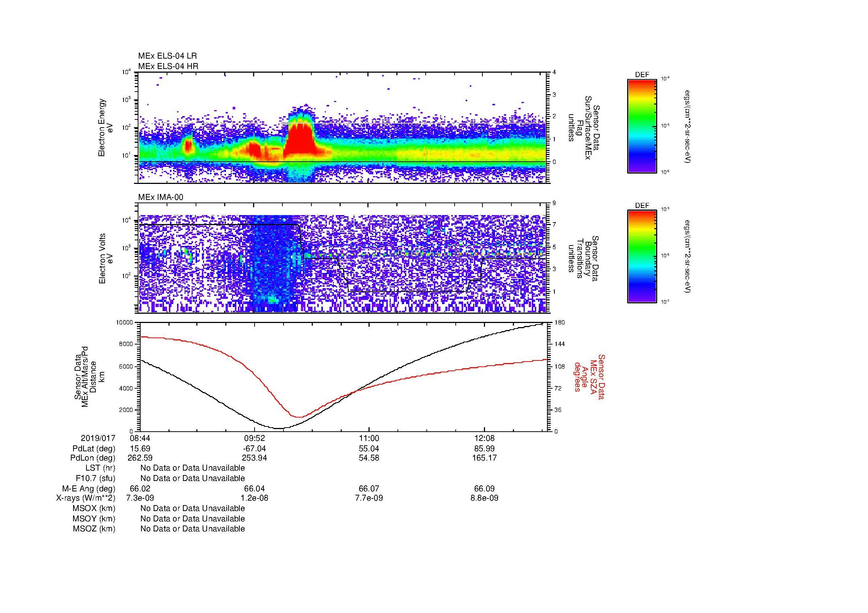Click the PdLat value '55.04'
Screen dimensions: 868x613
coord(369,449)
